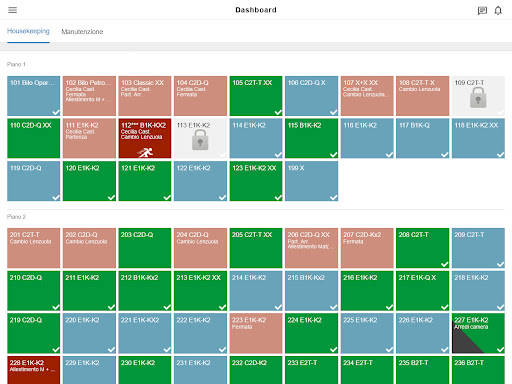Select room tile 219 C2D-Q
The width and height of the screenshot is (512, 384).
(34, 333)
